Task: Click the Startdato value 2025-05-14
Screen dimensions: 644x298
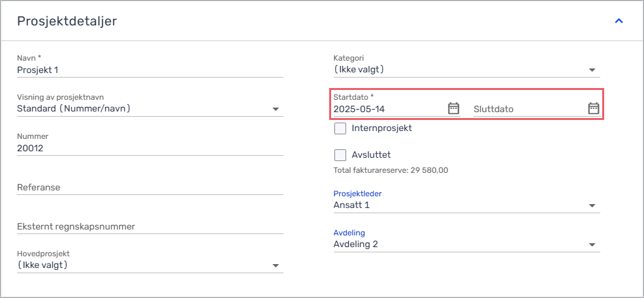Action: pos(362,109)
